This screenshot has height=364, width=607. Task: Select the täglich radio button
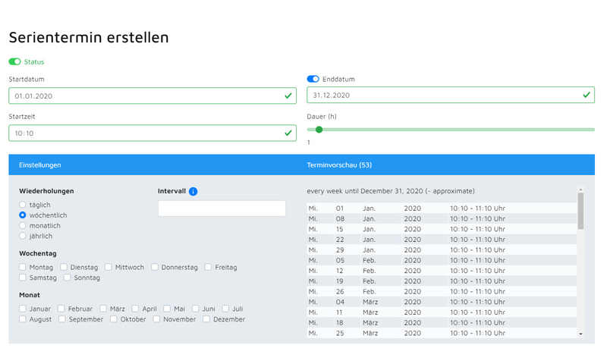(23, 205)
